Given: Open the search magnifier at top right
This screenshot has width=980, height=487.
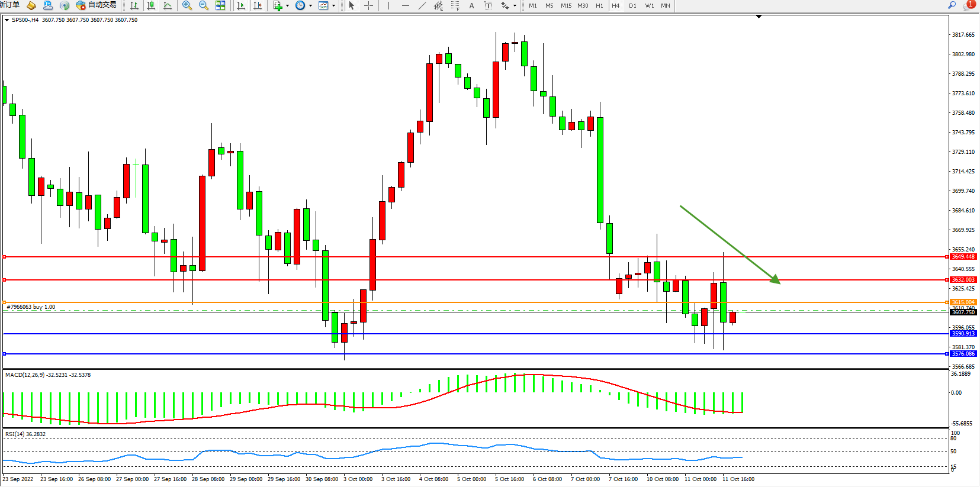Looking at the screenshot, I should [952, 5].
